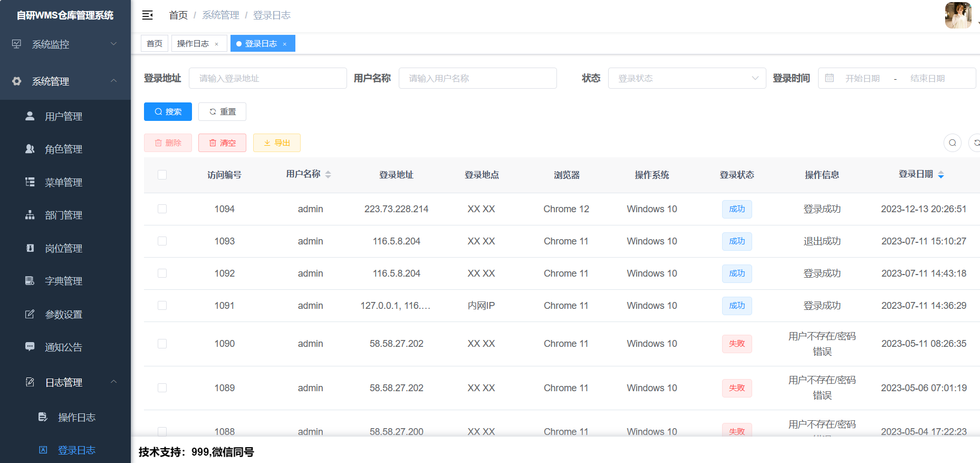Select checkbox for row 1091

pos(162,306)
